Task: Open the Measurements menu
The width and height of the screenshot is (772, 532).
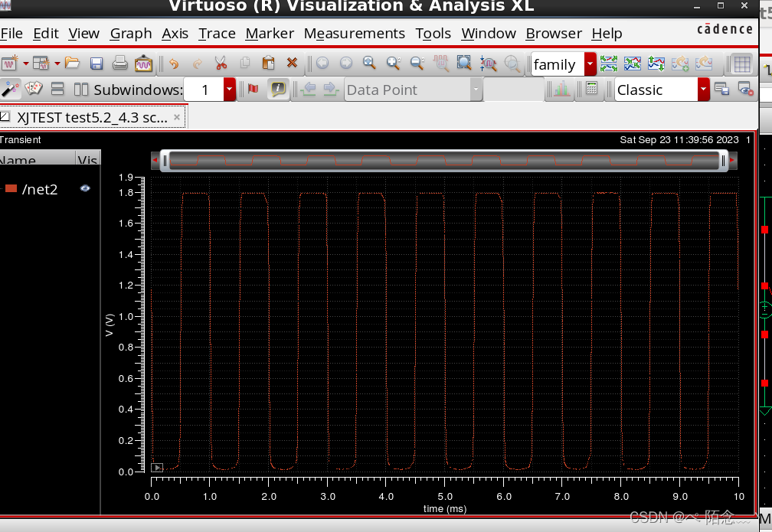Action: click(x=355, y=34)
